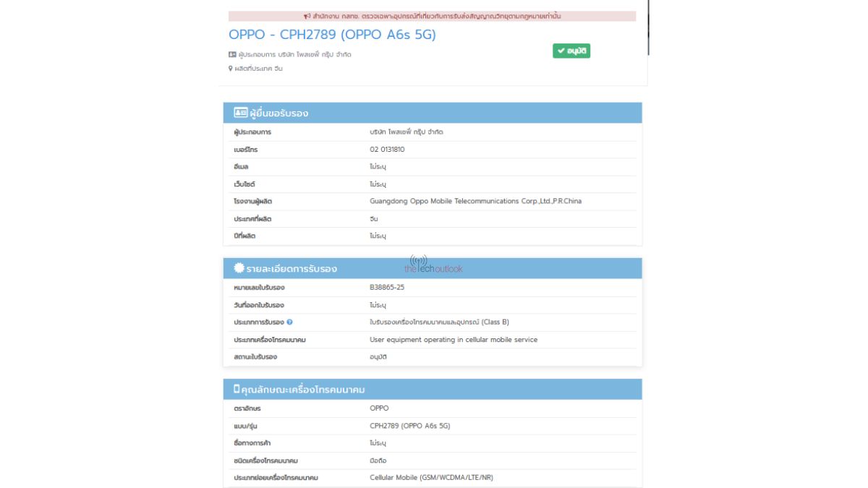This screenshot has width=868, height=488.
Task: Click the certificate badge icon in the รายละเอียดการรับรอง header
Action: [x=239, y=268]
